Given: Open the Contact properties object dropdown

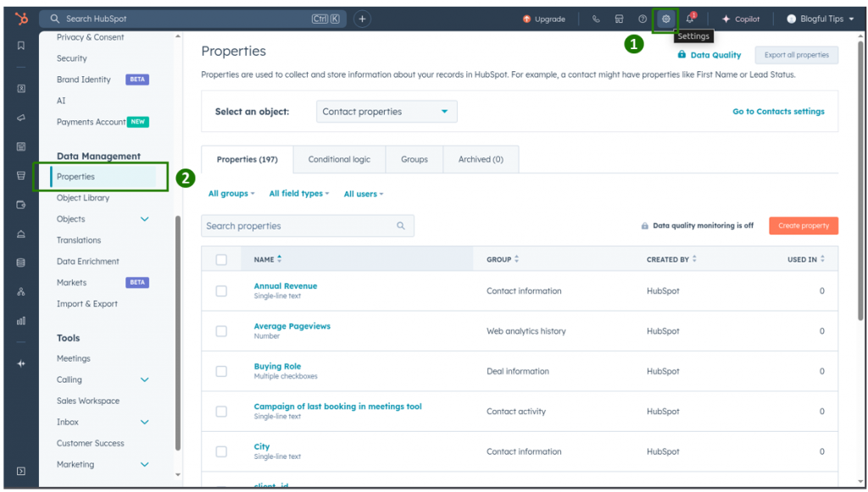Looking at the screenshot, I should [387, 111].
